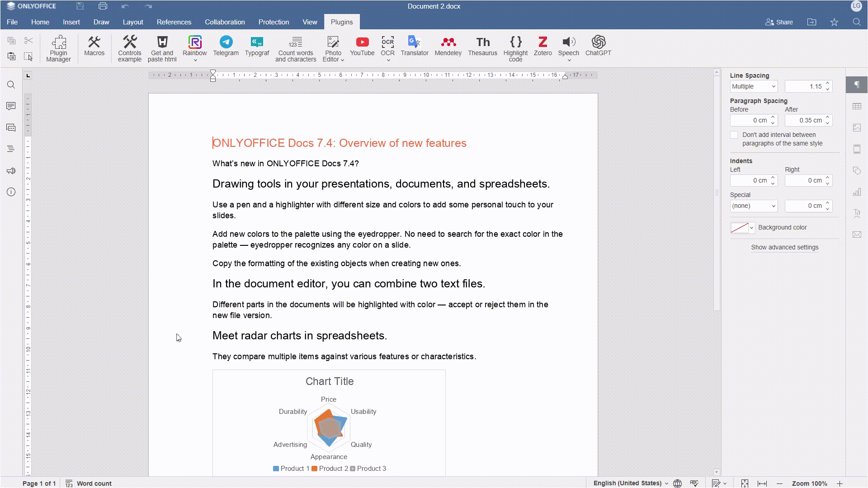Screen dimensions: 868x488
Task: Toggle spell checking in the status bar
Action: 695,483
